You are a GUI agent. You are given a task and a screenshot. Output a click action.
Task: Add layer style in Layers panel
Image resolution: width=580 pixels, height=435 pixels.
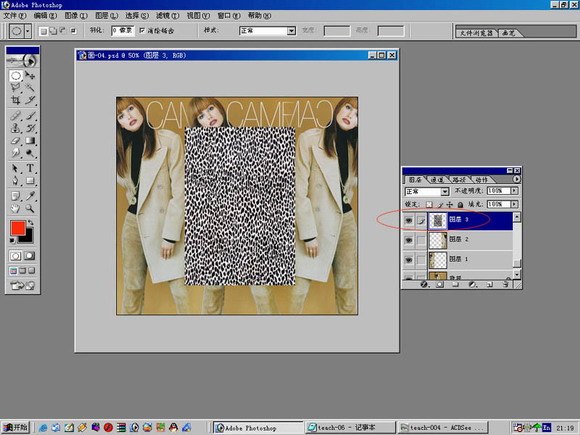point(424,284)
